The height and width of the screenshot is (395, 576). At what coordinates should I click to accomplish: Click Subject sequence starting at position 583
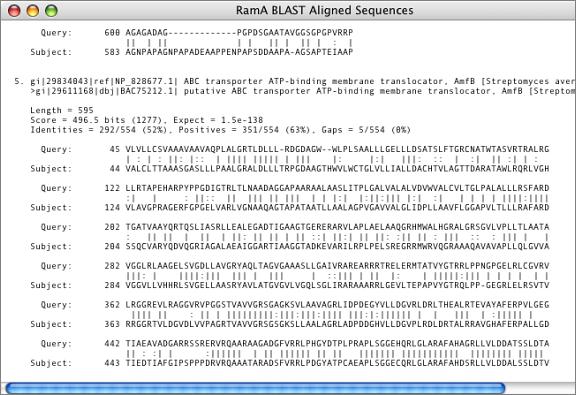(239, 52)
